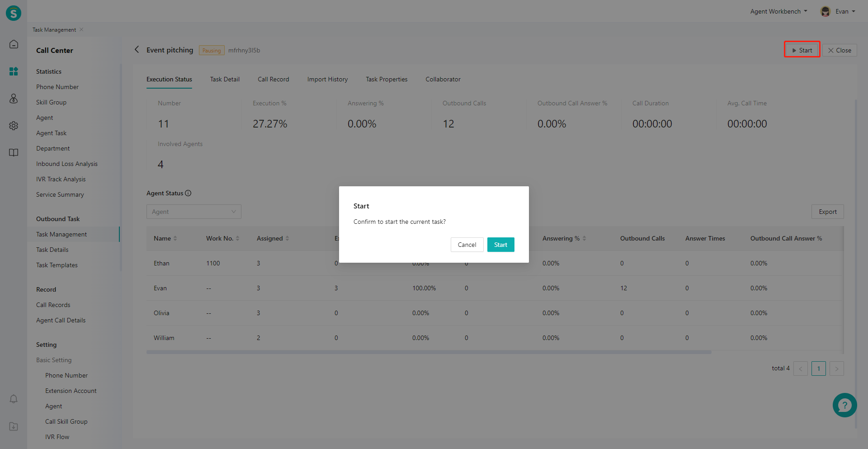Image resolution: width=868 pixels, height=449 pixels.
Task: Open Agent Task in the sidebar
Action: [51, 133]
